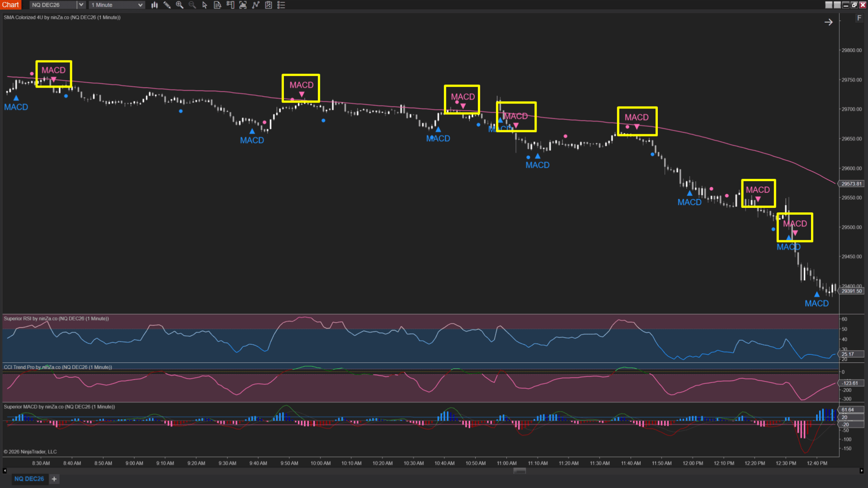Click the Superior RSI panel label
Screen dimensions: 868x488
tap(56, 319)
